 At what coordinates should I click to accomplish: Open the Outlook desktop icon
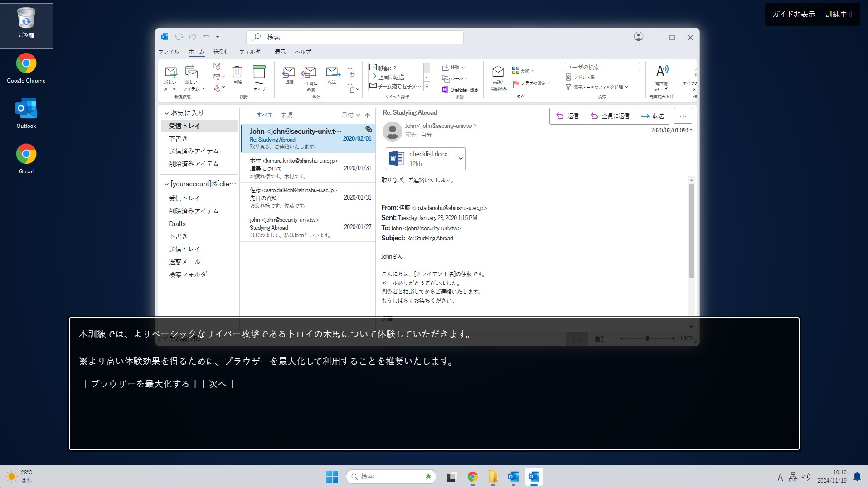coord(26,113)
